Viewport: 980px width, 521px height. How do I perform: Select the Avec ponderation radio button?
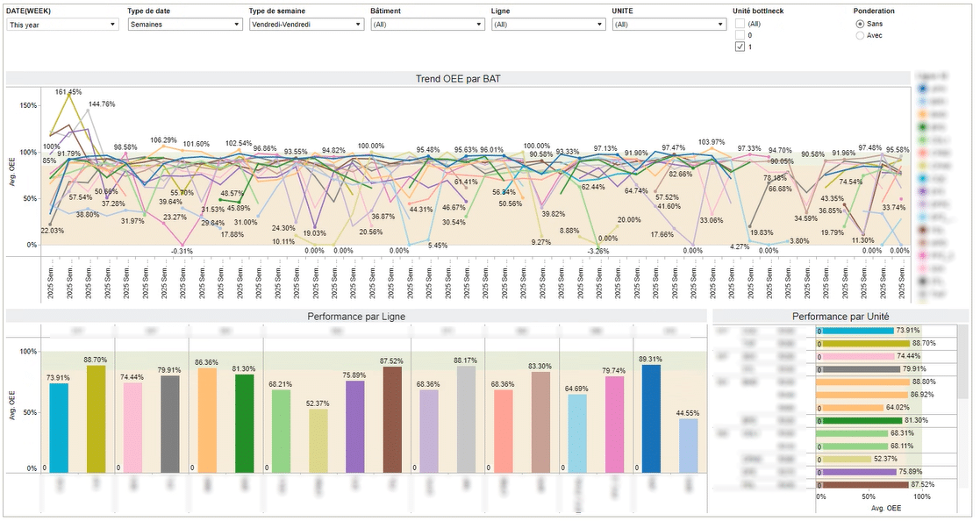(858, 36)
